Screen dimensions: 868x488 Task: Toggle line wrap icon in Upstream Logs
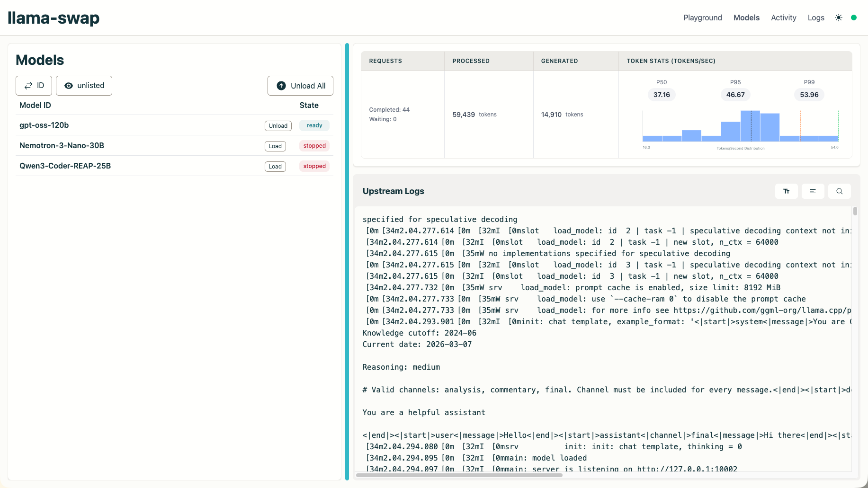(813, 191)
